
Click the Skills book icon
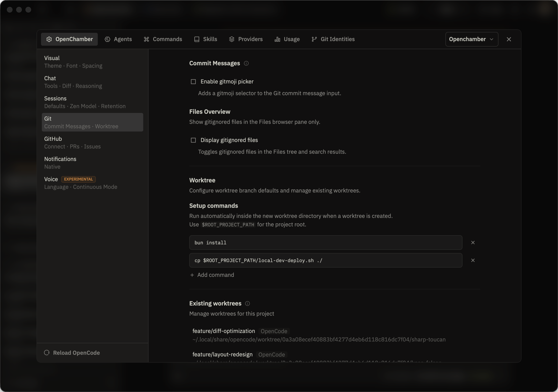pos(197,39)
